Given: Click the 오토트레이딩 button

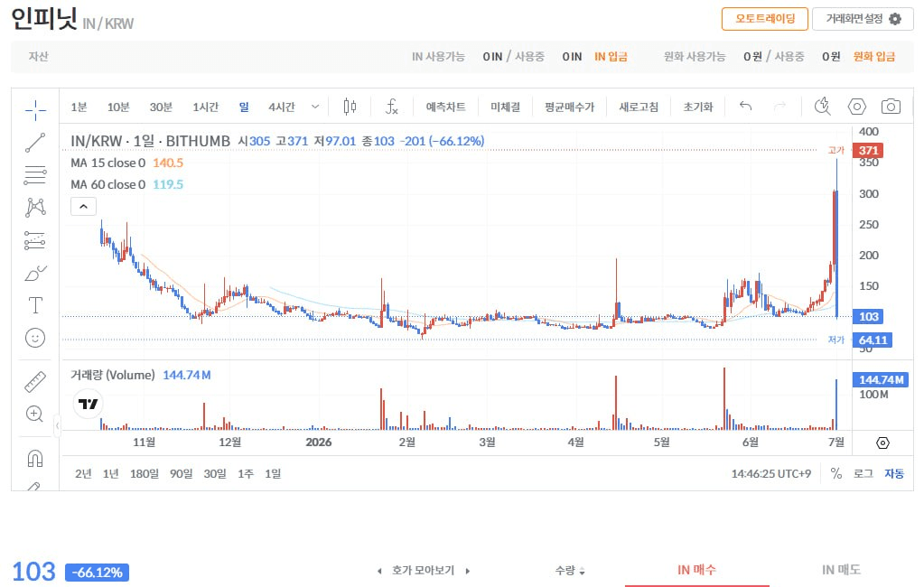Looking at the screenshot, I should click(x=765, y=19).
